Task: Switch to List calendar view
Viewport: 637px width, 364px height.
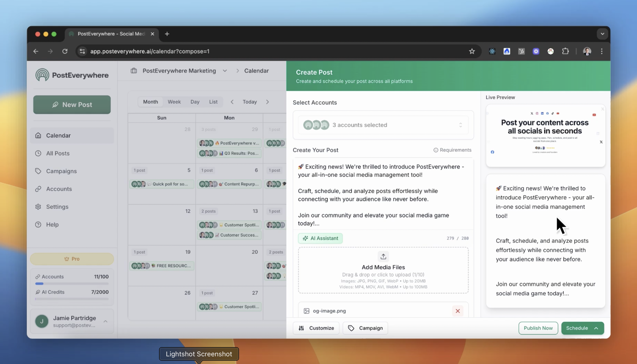Action: [x=213, y=102]
